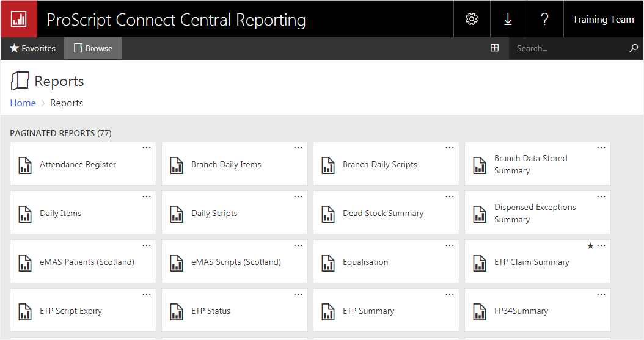Open more options for Daily Items
The width and height of the screenshot is (644, 340).
(x=147, y=197)
